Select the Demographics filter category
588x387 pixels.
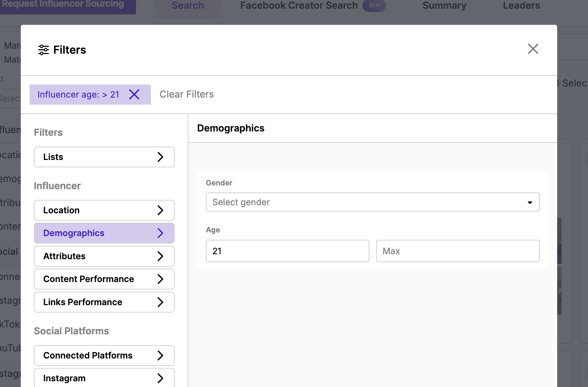pyautogui.click(x=104, y=233)
